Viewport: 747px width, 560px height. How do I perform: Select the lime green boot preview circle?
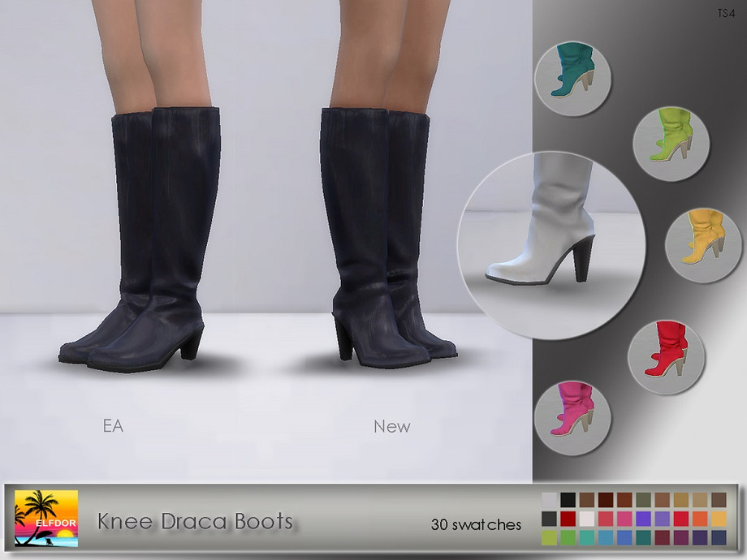[671, 143]
